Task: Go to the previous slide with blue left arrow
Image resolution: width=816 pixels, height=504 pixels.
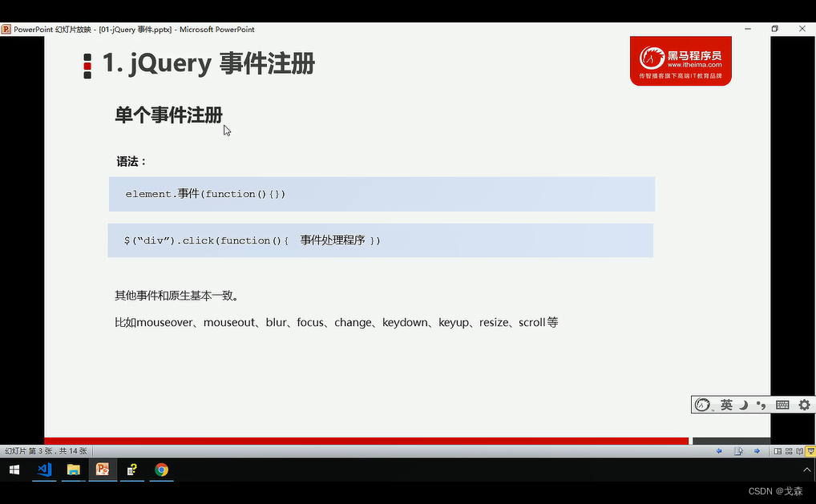Action: pos(719,451)
